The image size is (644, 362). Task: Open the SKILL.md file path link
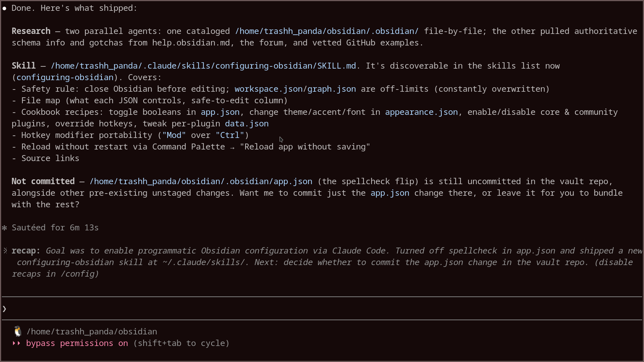coord(203,66)
